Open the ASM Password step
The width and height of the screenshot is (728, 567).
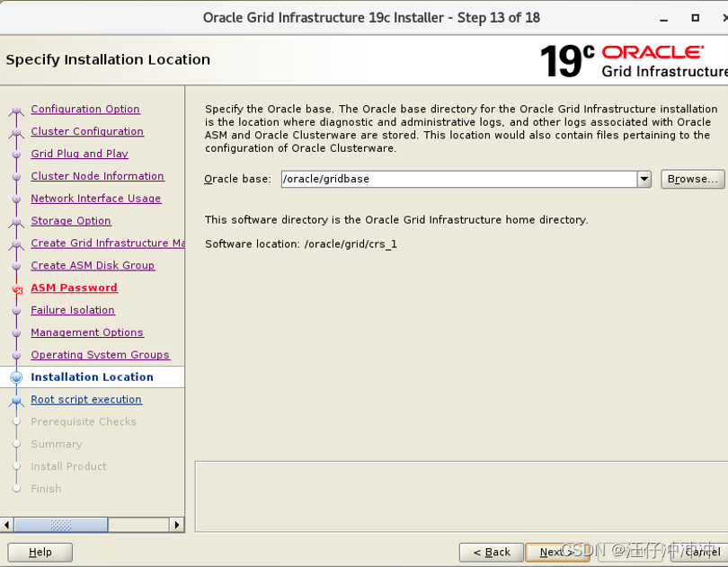click(75, 288)
